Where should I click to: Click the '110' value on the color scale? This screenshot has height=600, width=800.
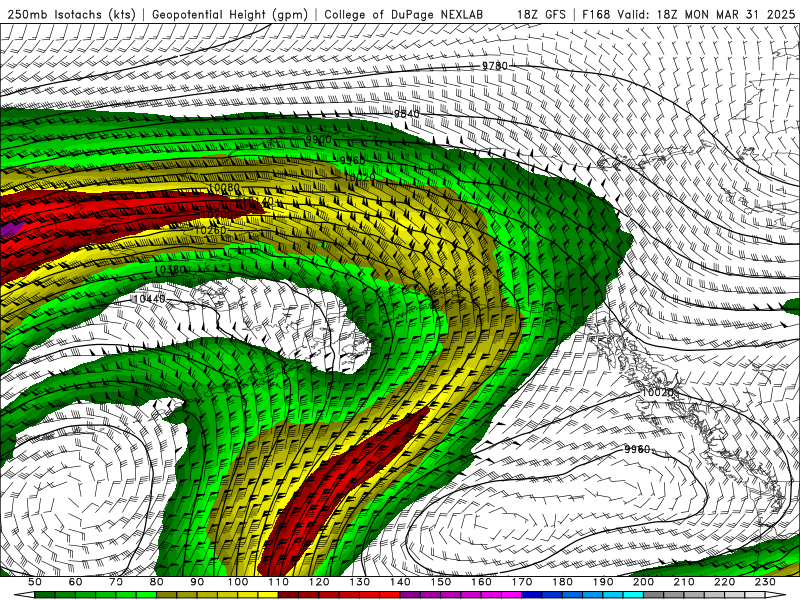(278, 582)
